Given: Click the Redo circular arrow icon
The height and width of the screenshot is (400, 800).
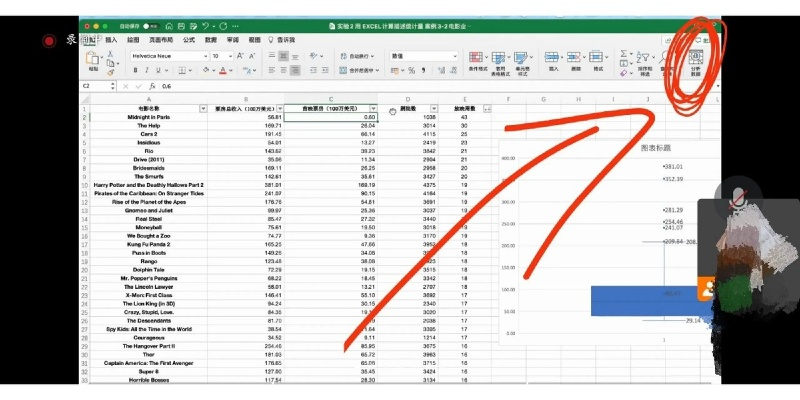Looking at the screenshot, I should [223, 26].
